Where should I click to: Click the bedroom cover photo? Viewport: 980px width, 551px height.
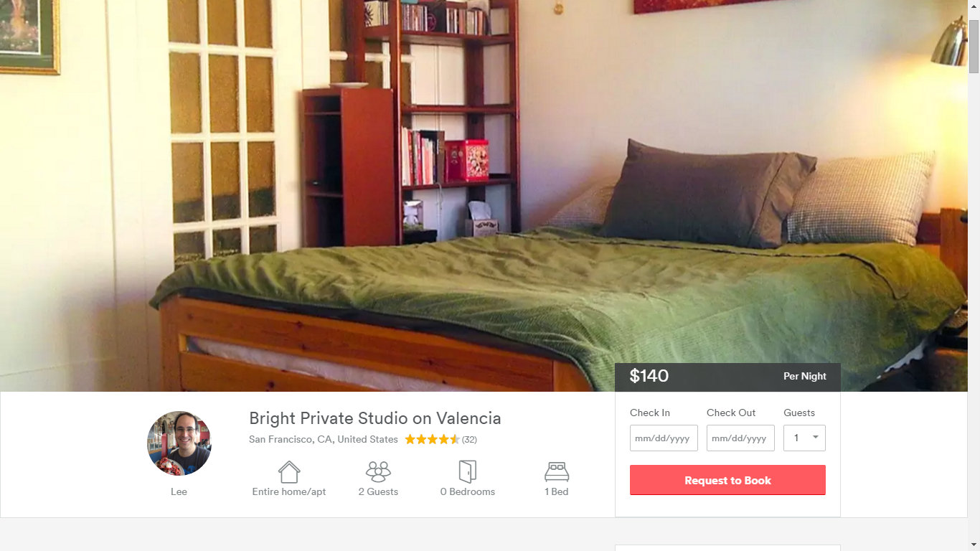click(x=484, y=196)
